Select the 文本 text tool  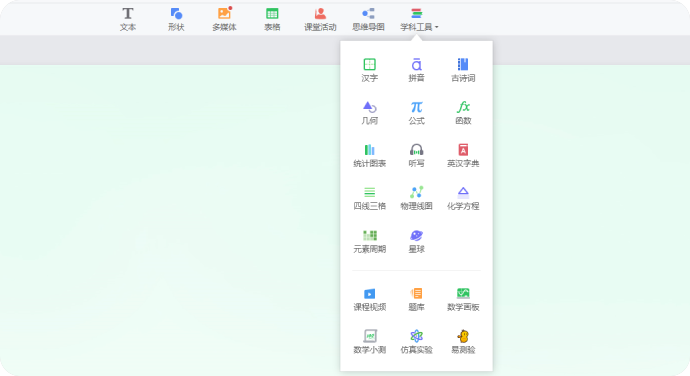coord(128,19)
